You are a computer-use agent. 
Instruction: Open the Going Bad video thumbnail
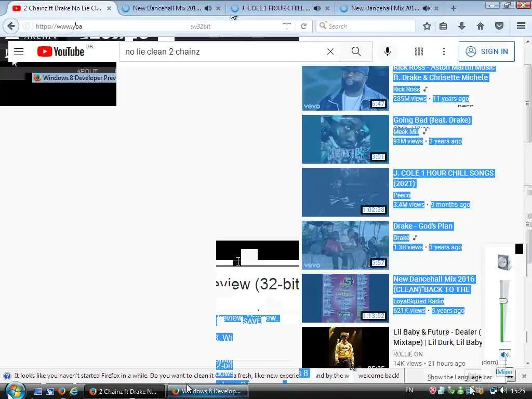(x=345, y=139)
